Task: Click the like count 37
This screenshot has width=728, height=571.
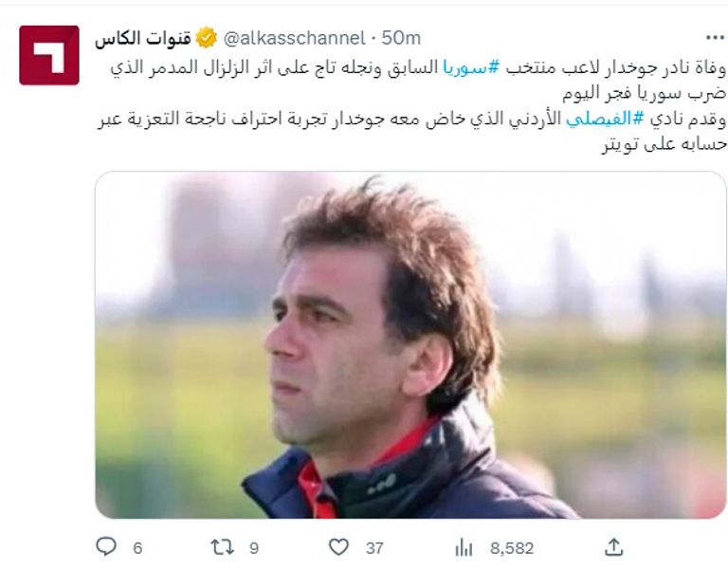Action: (374, 548)
